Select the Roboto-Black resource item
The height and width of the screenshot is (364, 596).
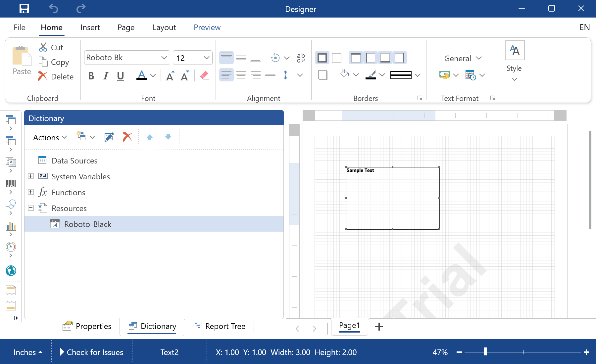tap(88, 224)
